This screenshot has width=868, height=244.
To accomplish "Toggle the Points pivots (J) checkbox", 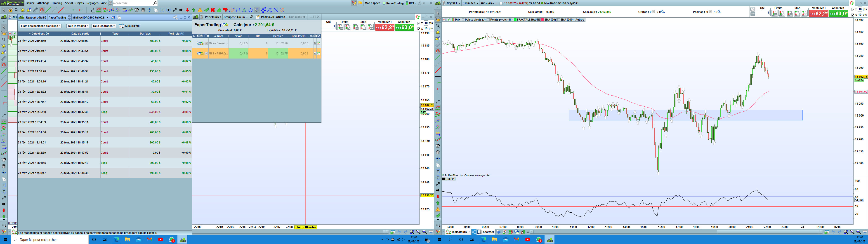I will (x=463, y=20).
